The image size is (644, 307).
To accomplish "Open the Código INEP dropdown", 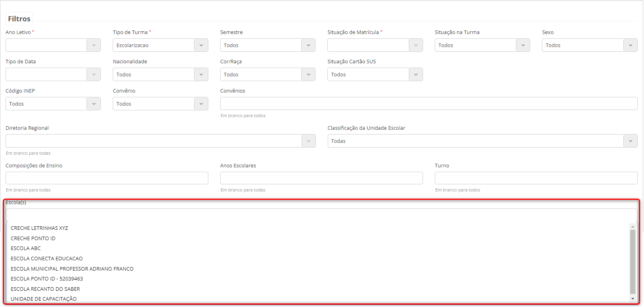I will tap(53, 104).
